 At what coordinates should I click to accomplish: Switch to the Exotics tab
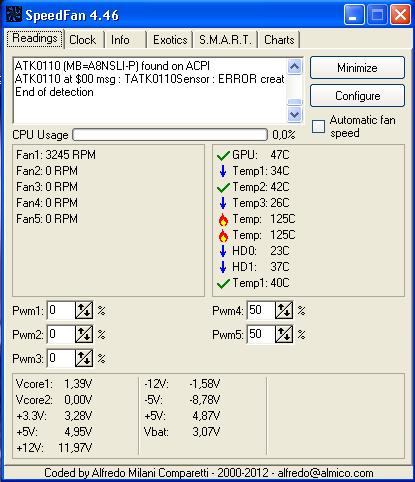click(170, 40)
